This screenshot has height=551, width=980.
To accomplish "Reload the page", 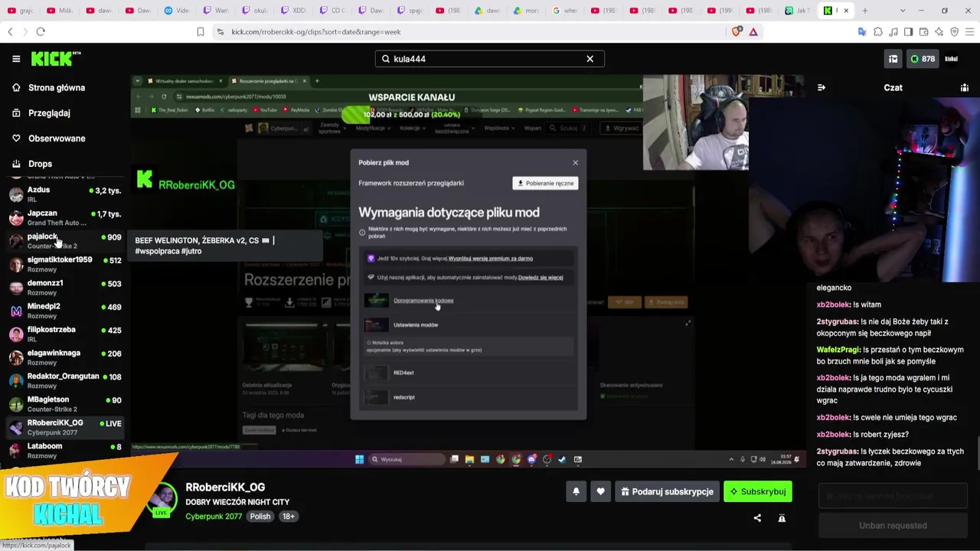I will pyautogui.click(x=41, y=32).
